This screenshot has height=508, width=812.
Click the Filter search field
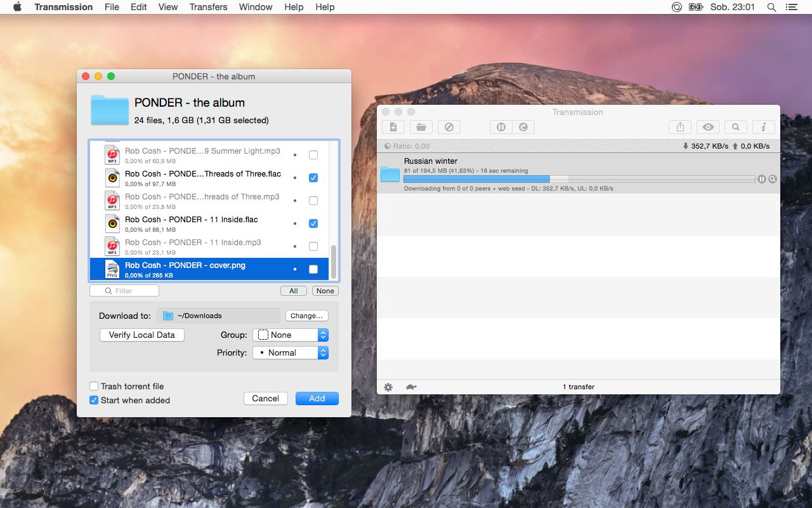(x=124, y=291)
